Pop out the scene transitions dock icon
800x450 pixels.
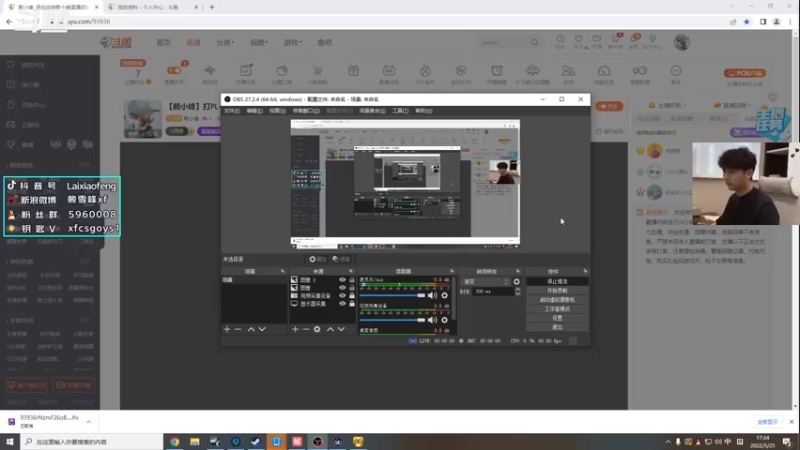click(x=517, y=271)
